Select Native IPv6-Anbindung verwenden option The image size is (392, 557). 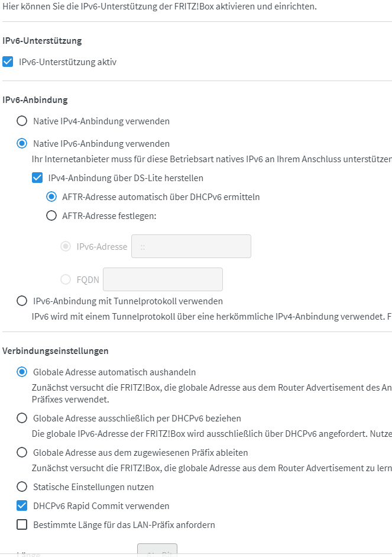(x=22, y=143)
